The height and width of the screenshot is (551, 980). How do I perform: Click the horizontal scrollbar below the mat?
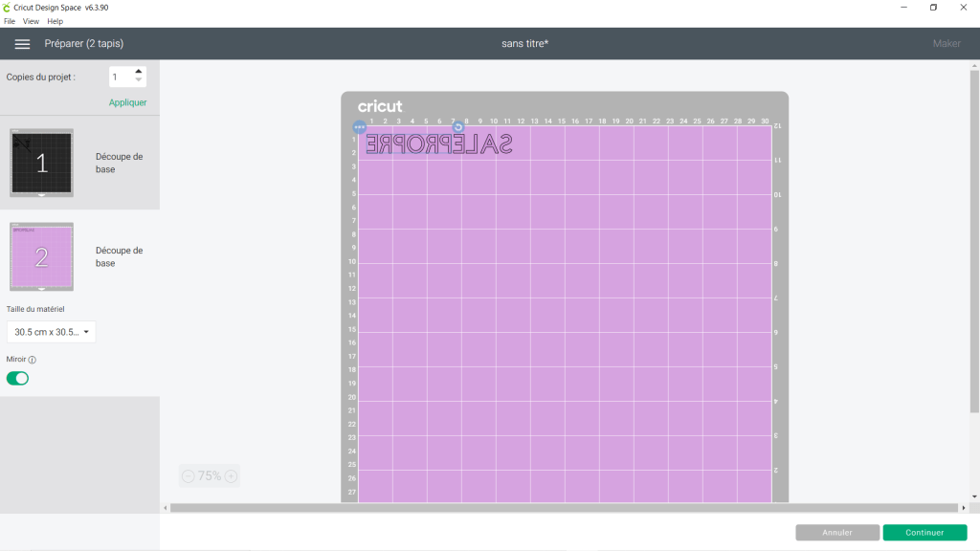pyautogui.click(x=565, y=508)
